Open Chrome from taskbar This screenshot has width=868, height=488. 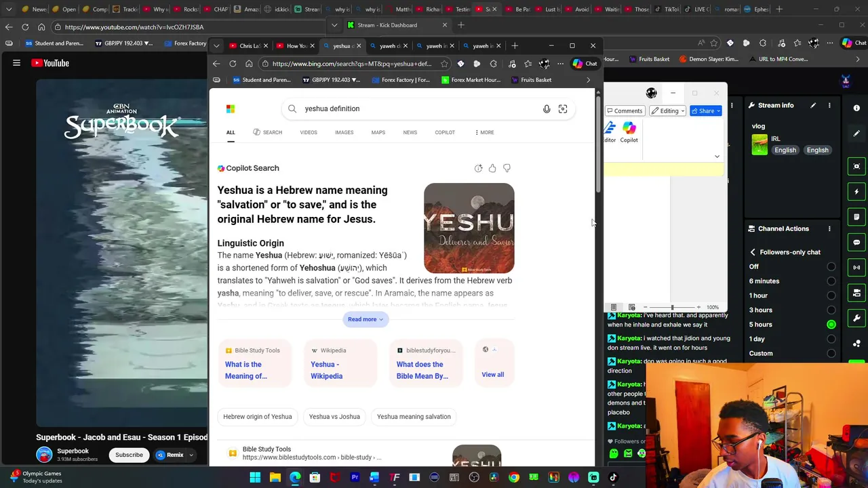pyautogui.click(x=514, y=477)
